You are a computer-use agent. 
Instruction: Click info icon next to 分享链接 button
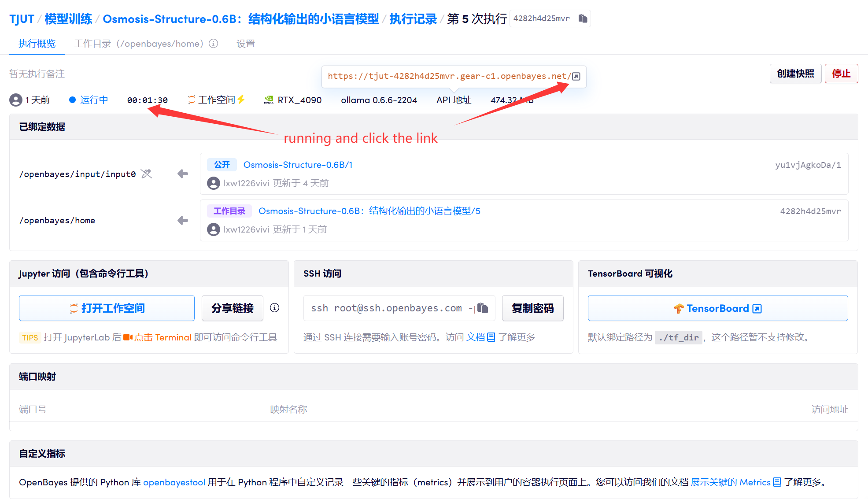click(x=274, y=308)
